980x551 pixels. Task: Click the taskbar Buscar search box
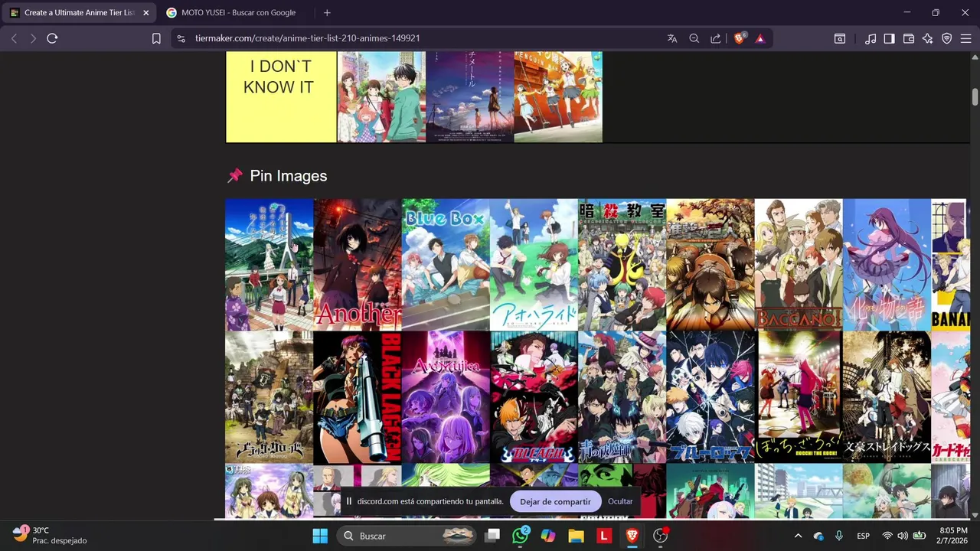pos(406,536)
